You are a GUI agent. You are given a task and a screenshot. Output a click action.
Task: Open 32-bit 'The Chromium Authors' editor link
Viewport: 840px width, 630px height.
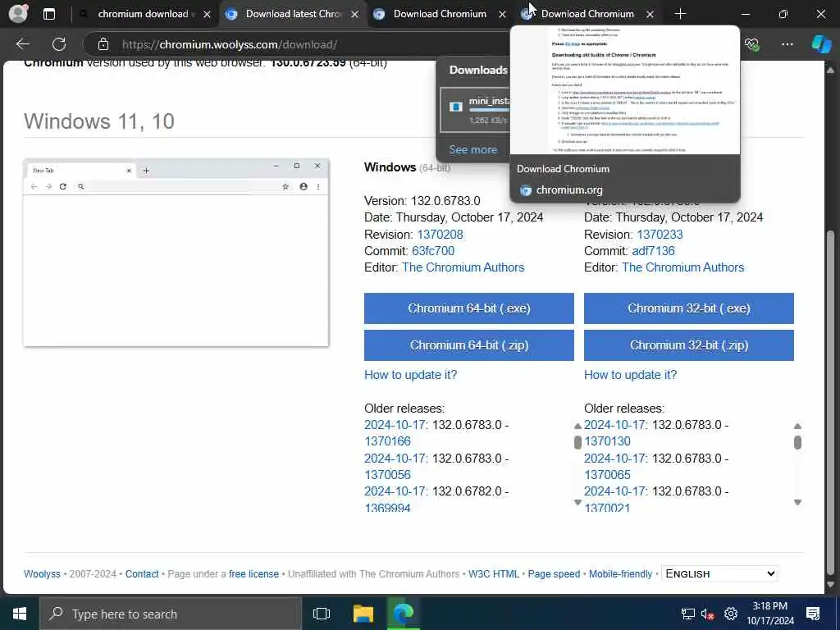pos(682,267)
